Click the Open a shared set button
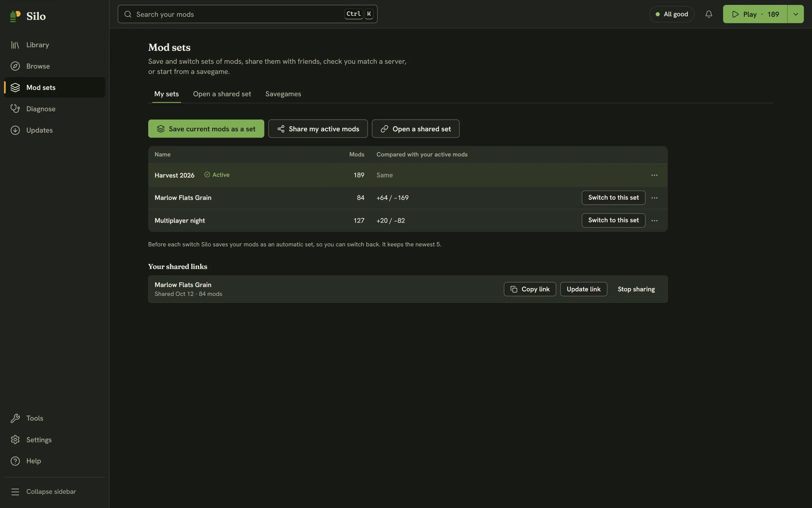 click(415, 129)
